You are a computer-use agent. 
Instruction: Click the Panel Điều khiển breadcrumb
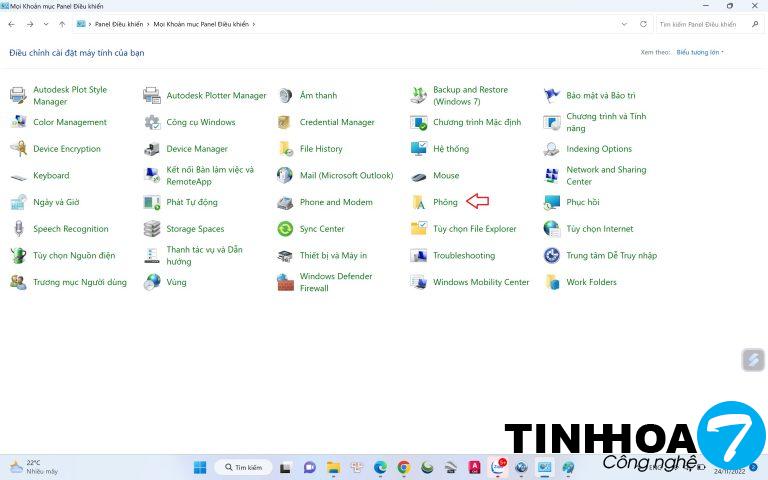pyautogui.click(x=116, y=23)
